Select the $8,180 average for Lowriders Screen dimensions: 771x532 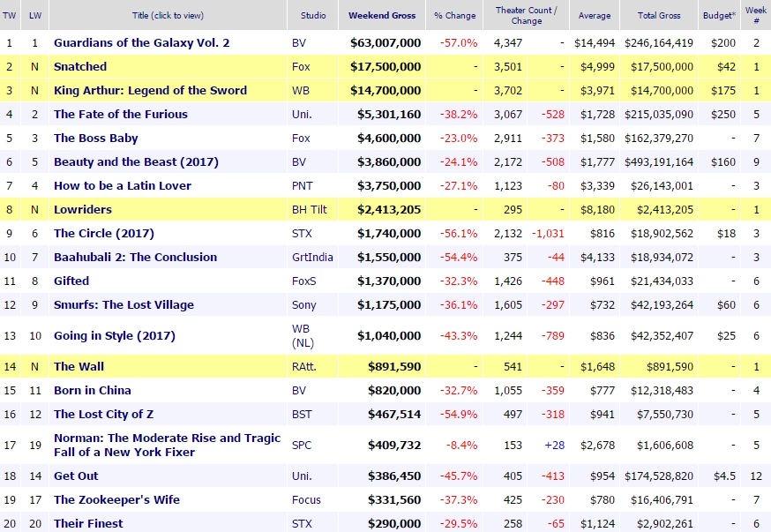[x=597, y=209]
